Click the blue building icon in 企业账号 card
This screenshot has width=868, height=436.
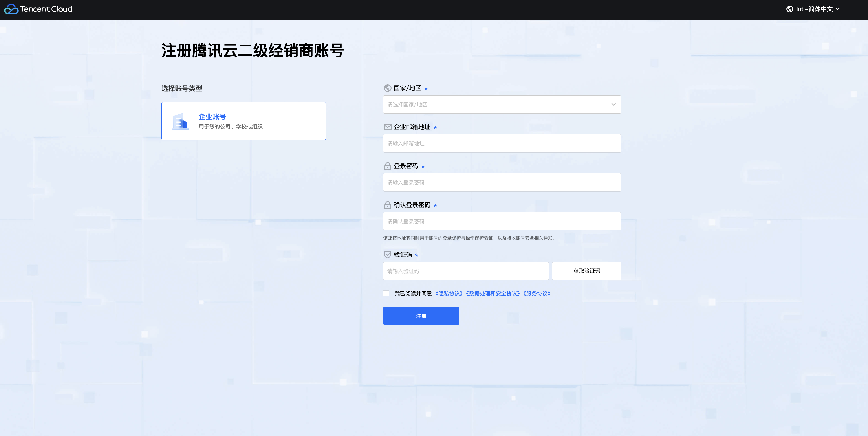tap(180, 121)
